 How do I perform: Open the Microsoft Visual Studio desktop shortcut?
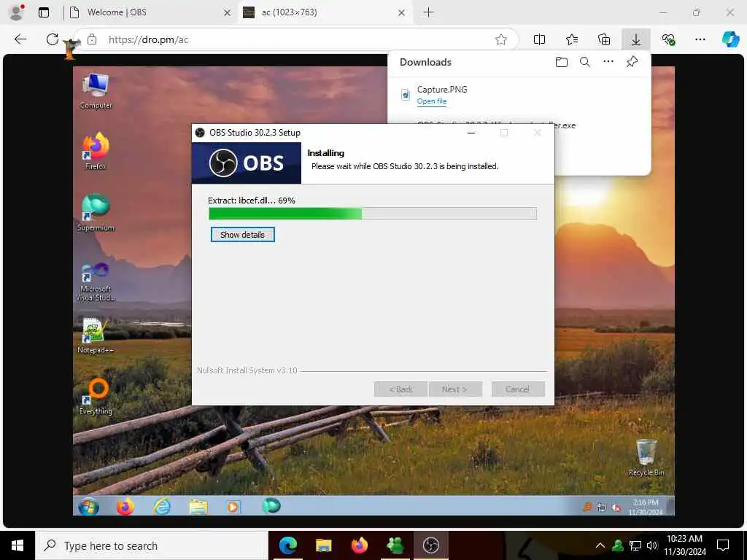point(96,281)
